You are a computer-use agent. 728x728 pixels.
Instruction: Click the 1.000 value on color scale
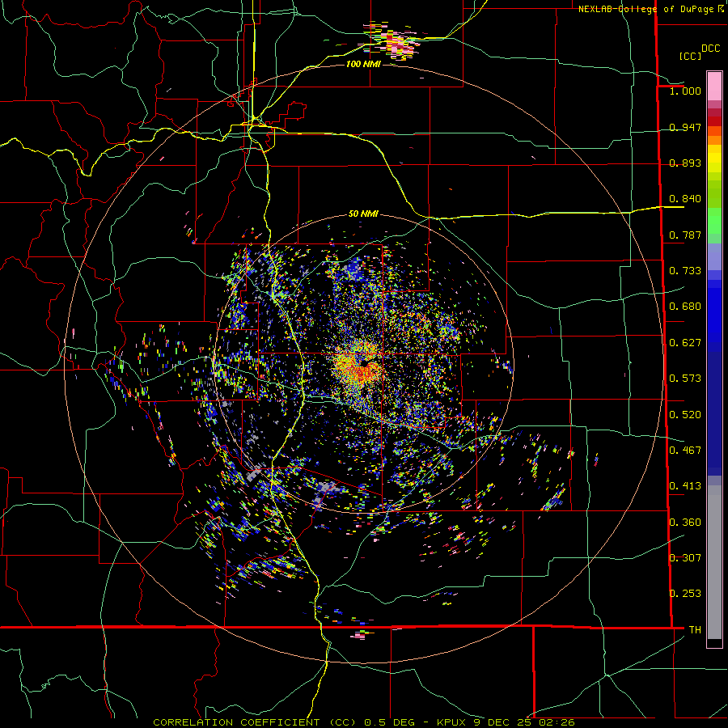coord(685,91)
